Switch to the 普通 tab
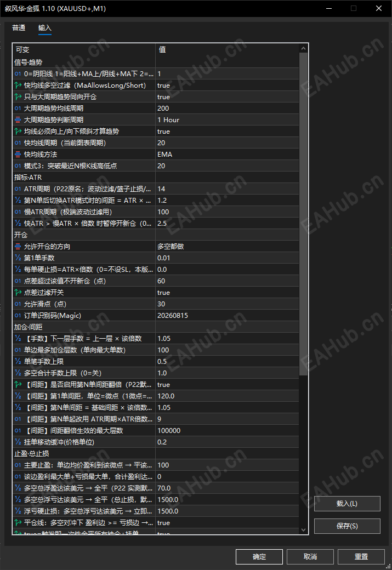Image resolution: width=392 pixels, height=570 pixels. tap(19, 28)
